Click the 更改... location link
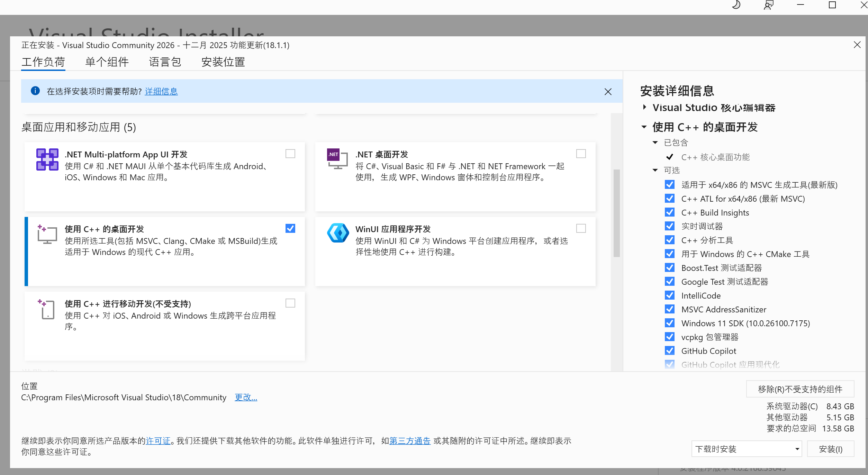Viewport: 868px width, 475px height. (246, 397)
